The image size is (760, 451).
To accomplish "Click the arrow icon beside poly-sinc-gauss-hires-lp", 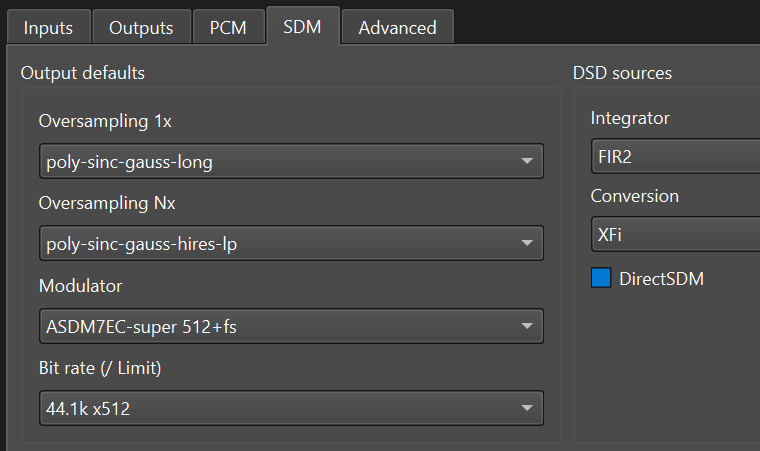I will click(x=527, y=243).
